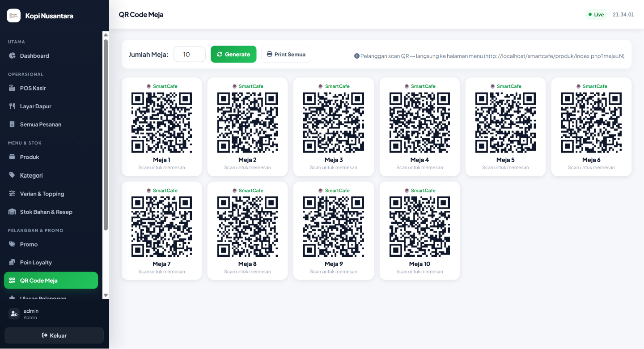The height and width of the screenshot is (349, 644).
Task: Click the Print Semua button
Action: pos(286,54)
